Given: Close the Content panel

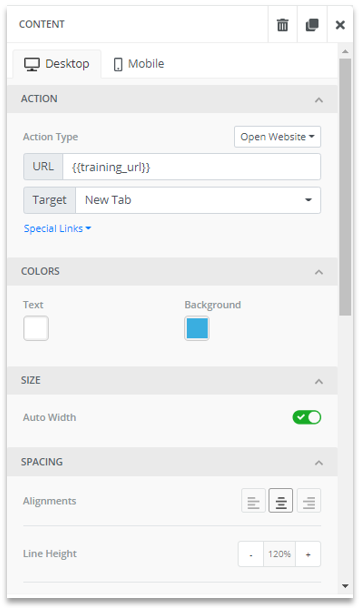Looking at the screenshot, I should [x=340, y=25].
